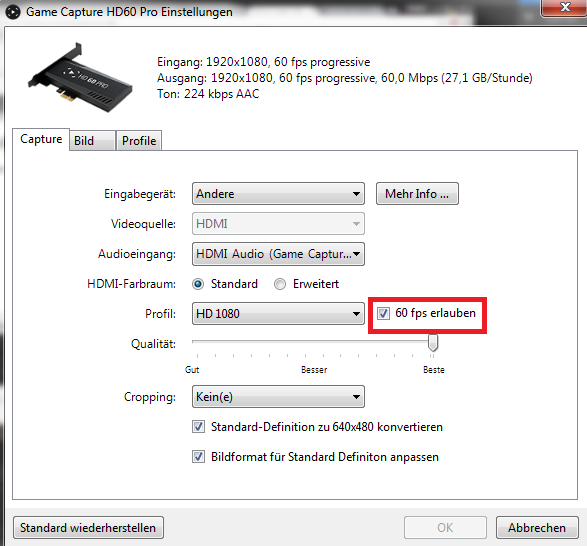The width and height of the screenshot is (587, 546).
Task: Click the Videoquelle HDMI dropdown
Action: coord(278,224)
